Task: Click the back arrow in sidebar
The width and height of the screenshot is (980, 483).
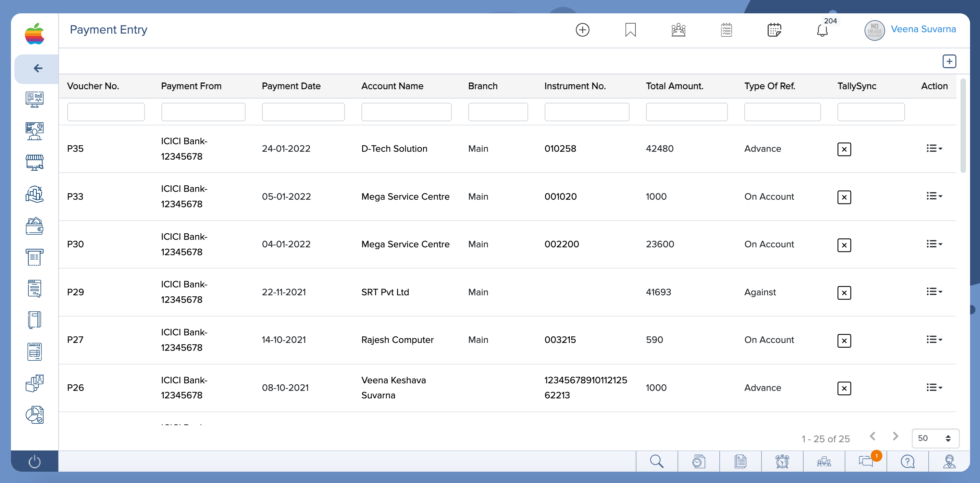Action: point(38,69)
